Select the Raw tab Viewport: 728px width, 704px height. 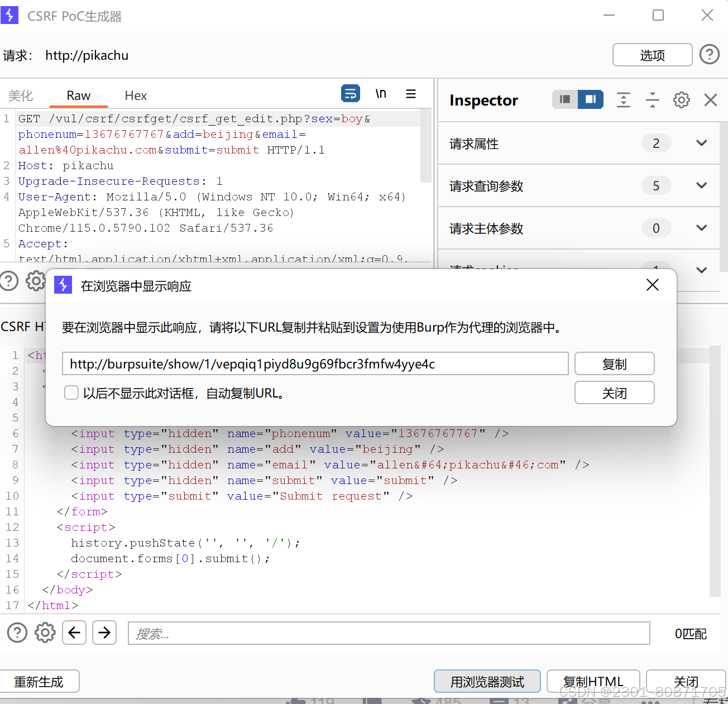79,95
